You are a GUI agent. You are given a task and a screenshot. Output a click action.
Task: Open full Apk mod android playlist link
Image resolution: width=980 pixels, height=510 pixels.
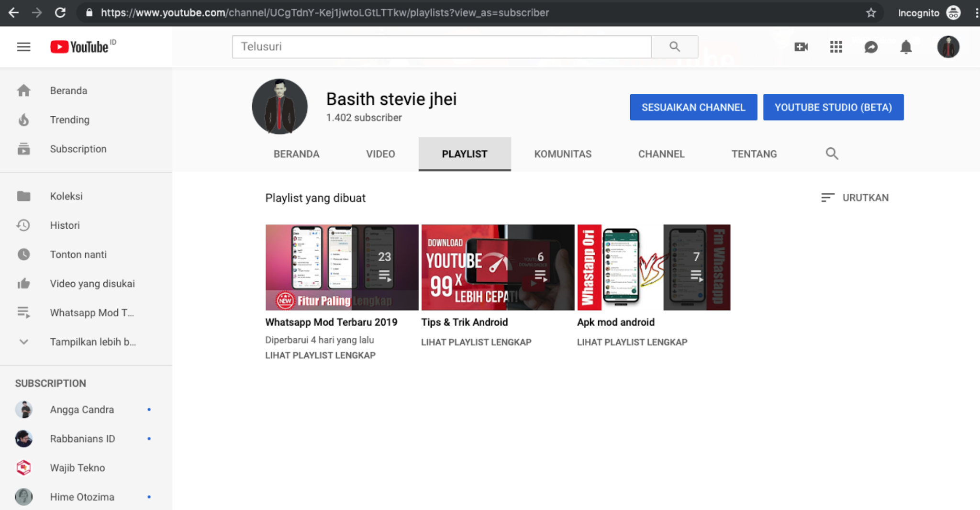[x=632, y=342]
